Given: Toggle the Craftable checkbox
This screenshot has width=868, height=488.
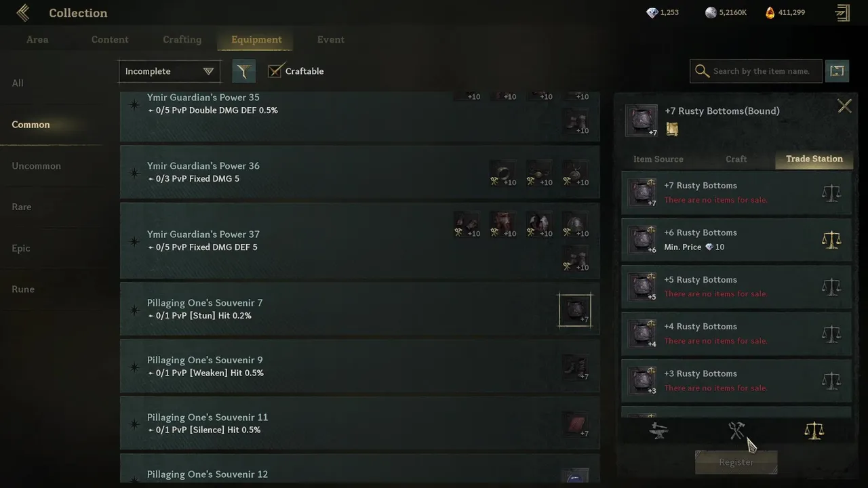Looking at the screenshot, I should point(275,71).
